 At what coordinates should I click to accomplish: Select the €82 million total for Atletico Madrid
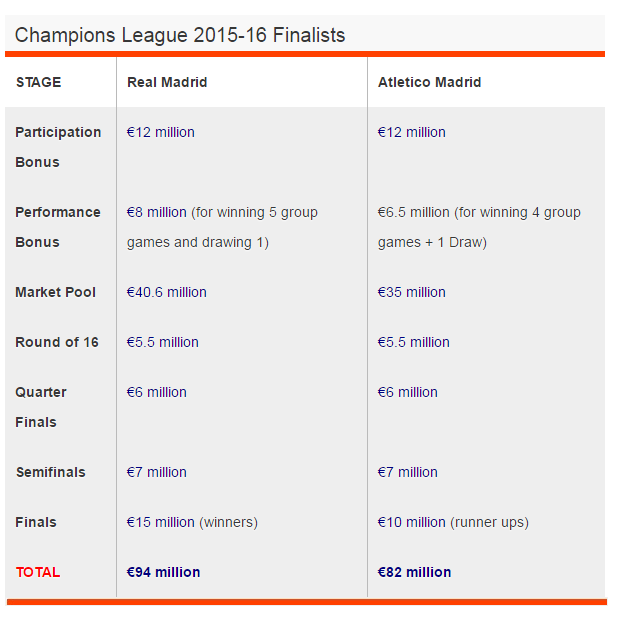pyautogui.click(x=414, y=572)
